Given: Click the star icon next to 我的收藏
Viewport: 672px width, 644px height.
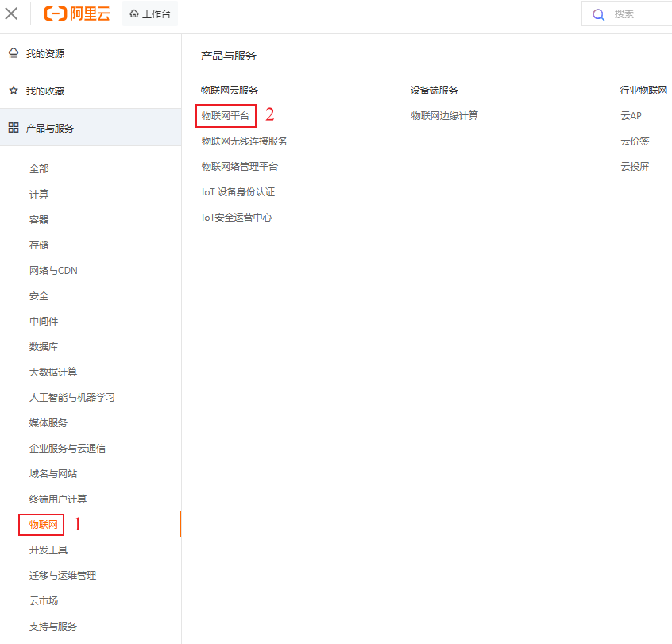Looking at the screenshot, I should click(x=14, y=91).
